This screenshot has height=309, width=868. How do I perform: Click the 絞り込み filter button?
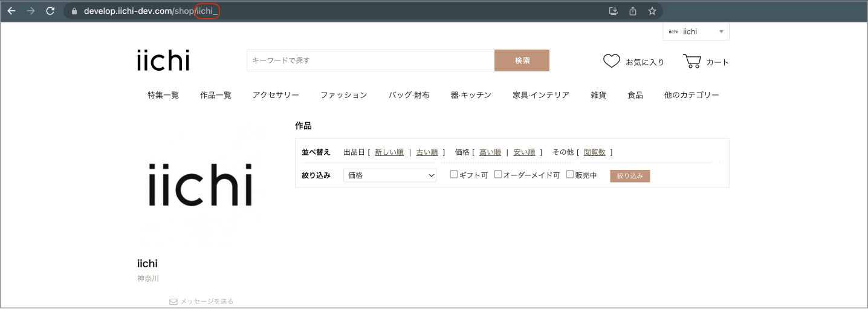pyautogui.click(x=630, y=176)
